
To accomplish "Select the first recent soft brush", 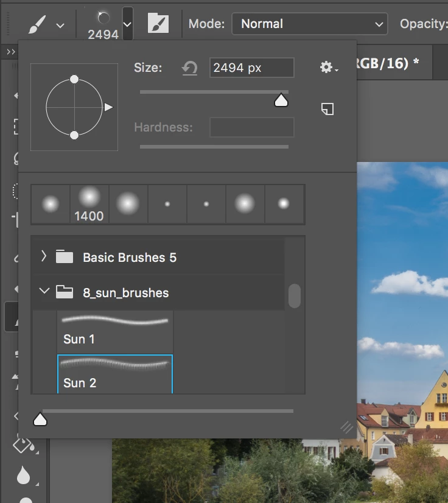I will click(51, 204).
